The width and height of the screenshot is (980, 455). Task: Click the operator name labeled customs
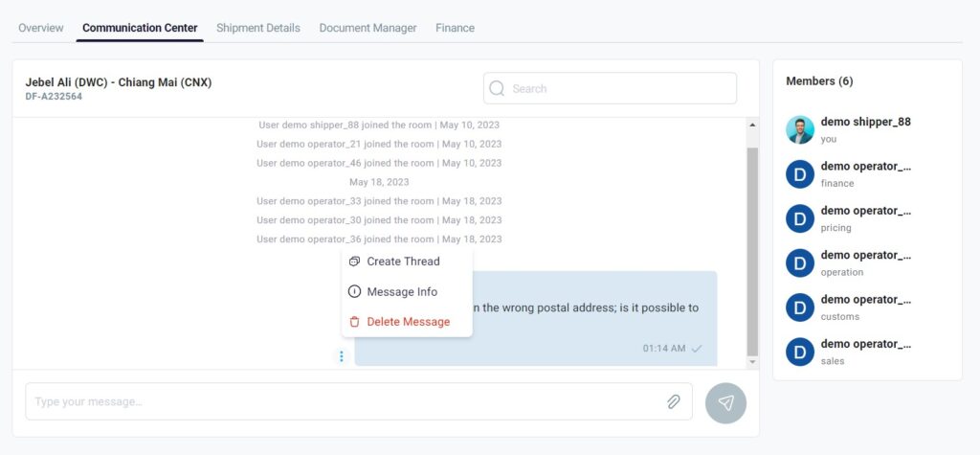865,300
